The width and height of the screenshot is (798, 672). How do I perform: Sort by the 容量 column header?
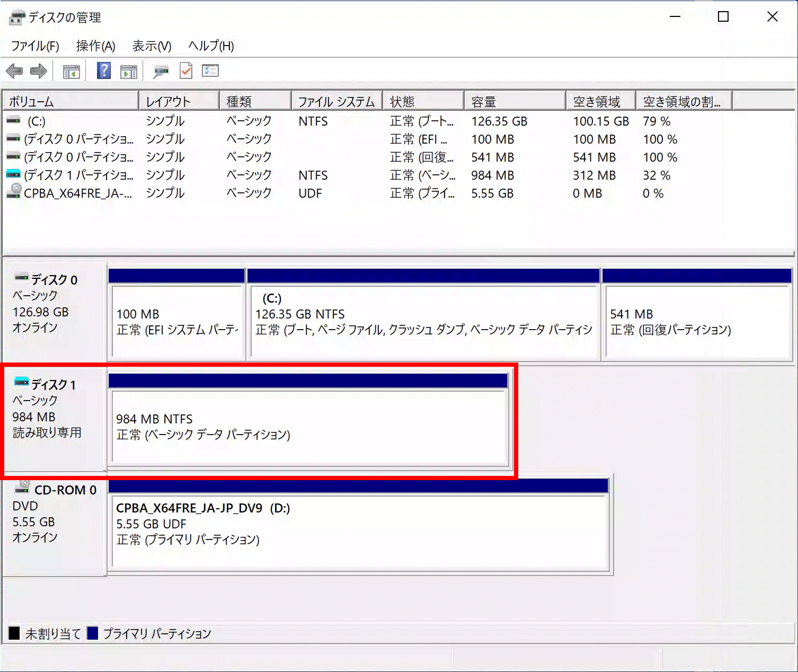click(x=515, y=101)
